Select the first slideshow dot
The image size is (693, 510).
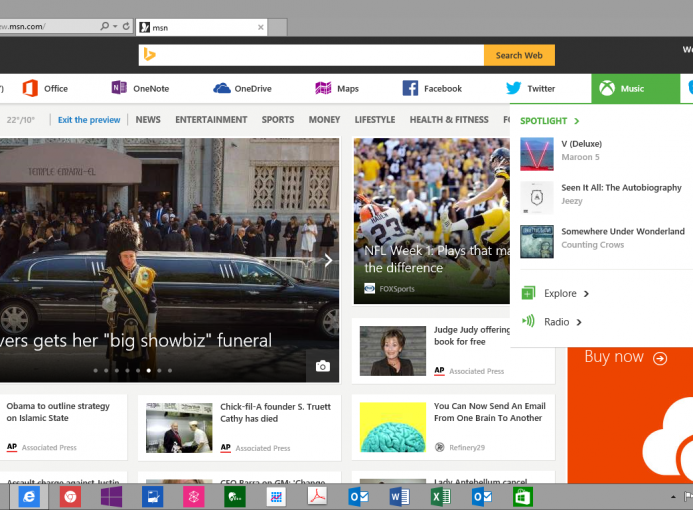(x=95, y=370)
